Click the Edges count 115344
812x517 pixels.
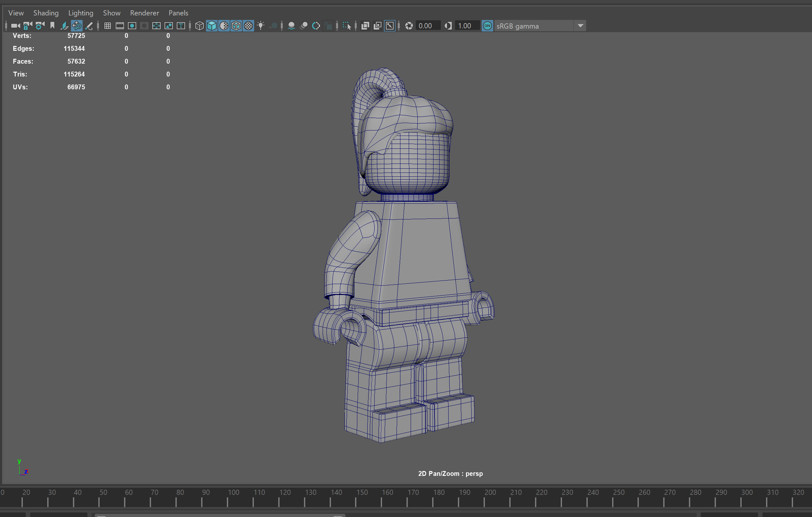coord(74,49)
